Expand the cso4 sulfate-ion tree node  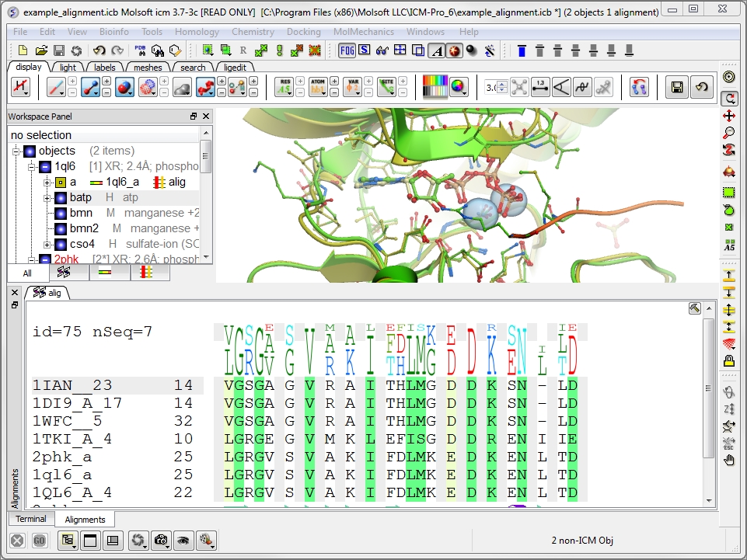[47, 244]
